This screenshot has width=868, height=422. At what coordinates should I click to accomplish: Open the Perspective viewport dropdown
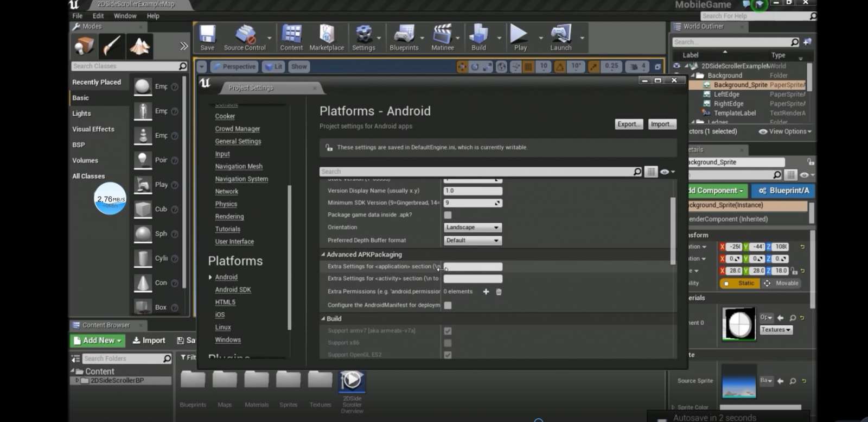coord(234,66)
